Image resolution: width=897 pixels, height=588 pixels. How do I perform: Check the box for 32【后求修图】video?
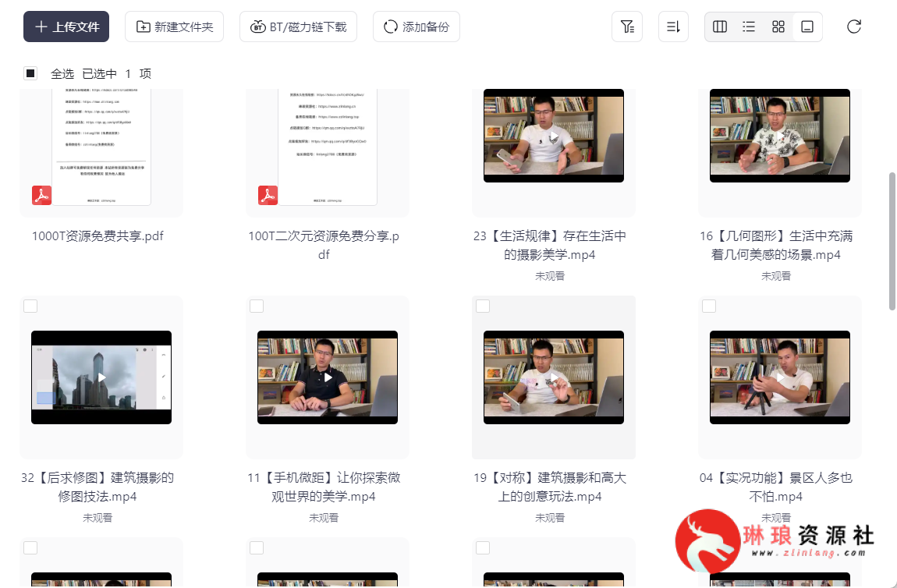[x=30, y=306]
